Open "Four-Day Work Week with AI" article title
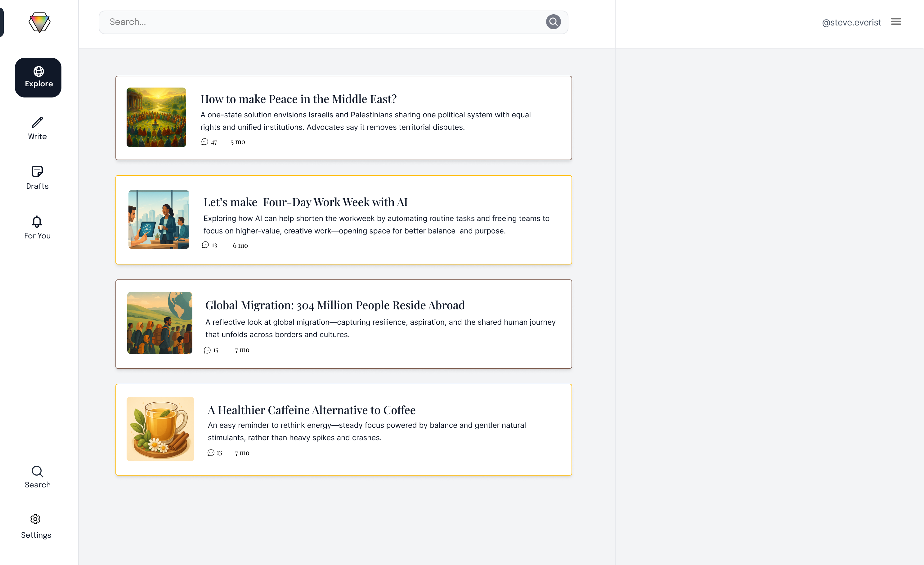This screenshot has height=565, width=924. pyautogui.click(x=305, y=202)
